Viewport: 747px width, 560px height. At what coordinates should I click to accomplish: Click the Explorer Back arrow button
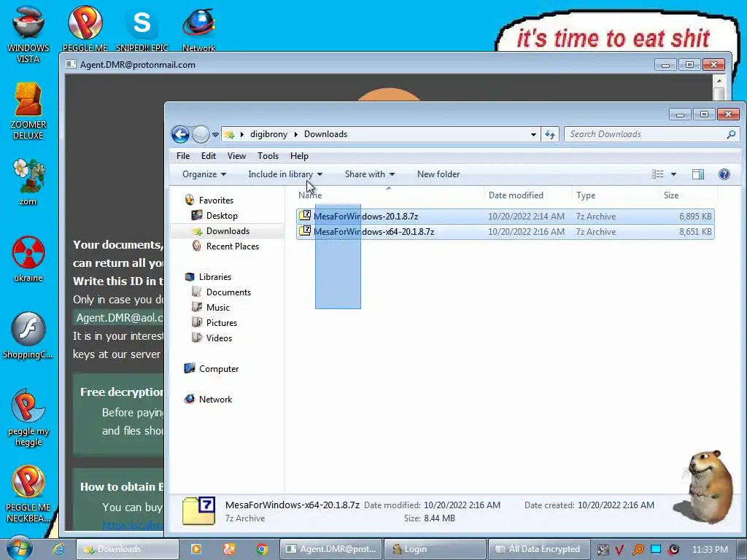coord(181,134)
